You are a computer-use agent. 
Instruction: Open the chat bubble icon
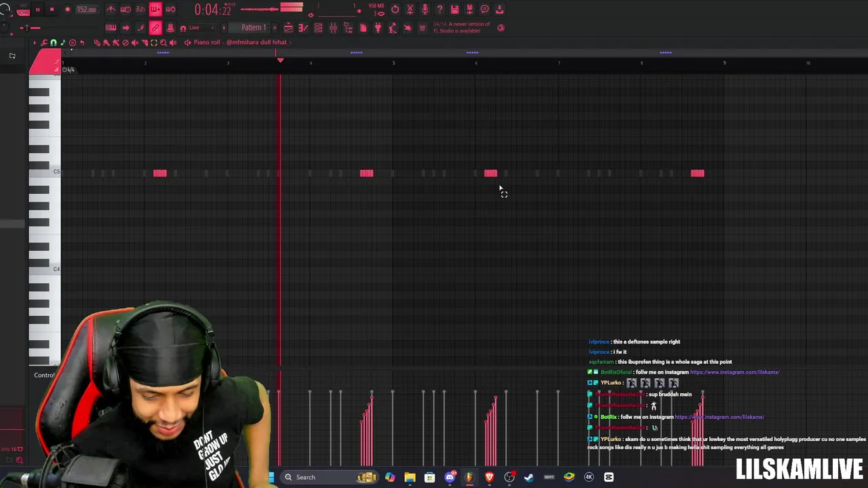point(484,9)
